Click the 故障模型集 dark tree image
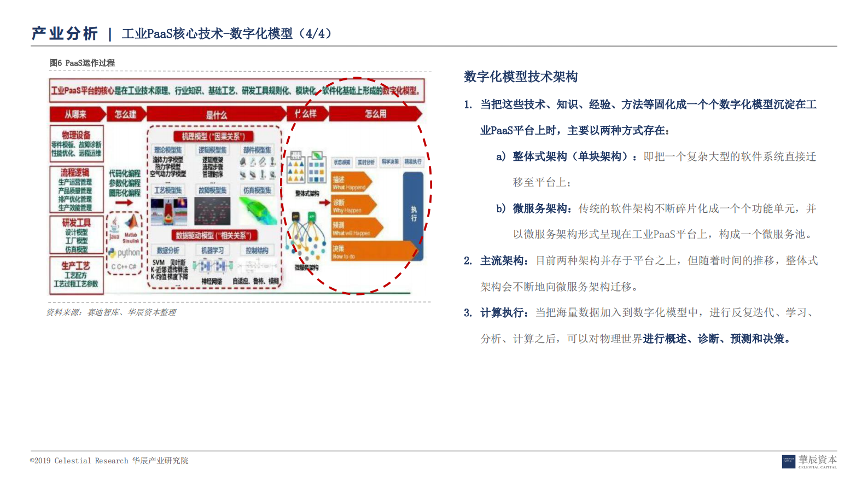The height and width of the screenshot is (488, 868). tap(212, 211)
